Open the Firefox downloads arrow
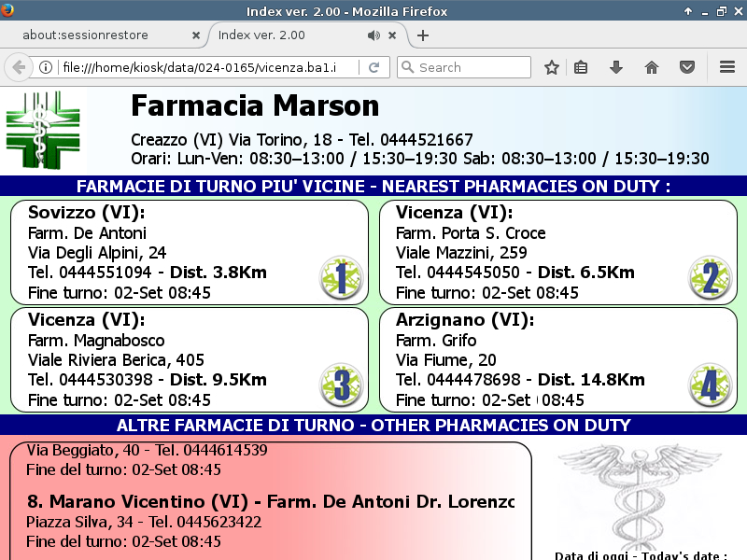The width and height of the screenshot is (747, 560). (615, 67)
